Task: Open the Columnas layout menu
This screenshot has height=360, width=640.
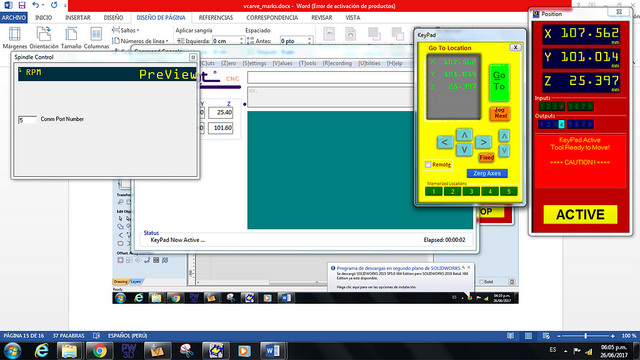Action: pos(96,38)
